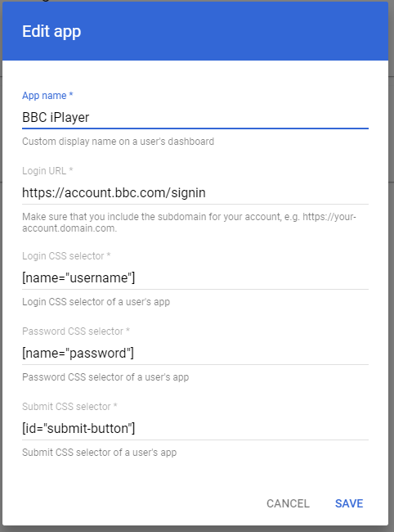The width and height of the screenshot is (394, 532).
Task: Click the "Login CSS selector *" label
Action: (66, 256)
